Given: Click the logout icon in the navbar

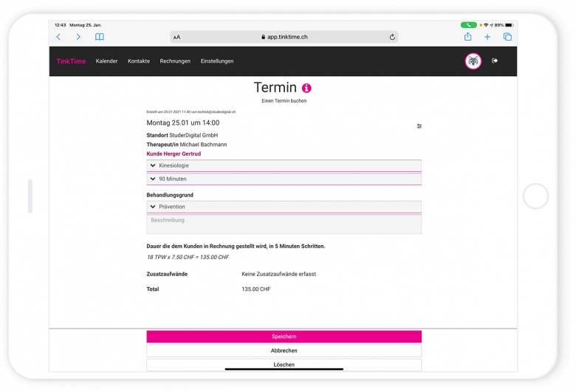Looking at the screenshot, I should [x=495, y=61].
